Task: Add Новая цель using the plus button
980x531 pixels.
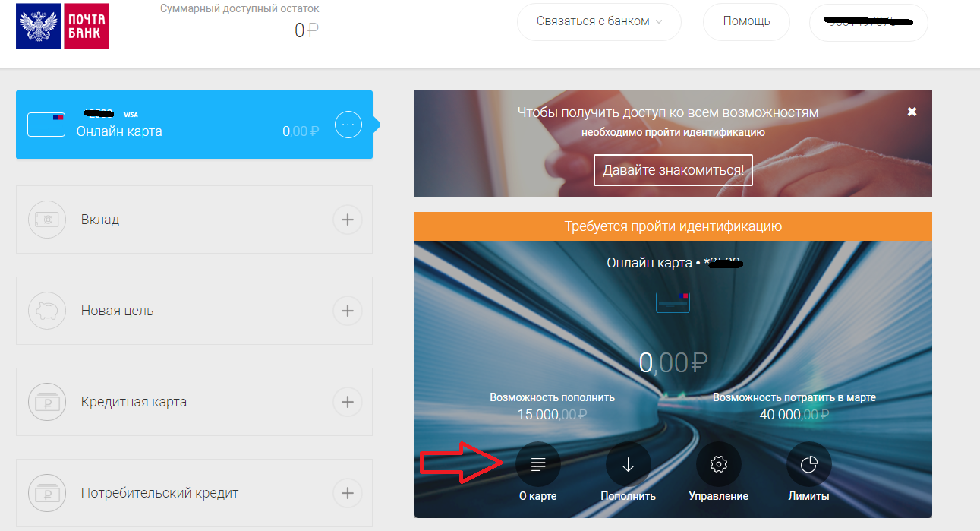Action: pyautogui.click(x=348, y=311)
